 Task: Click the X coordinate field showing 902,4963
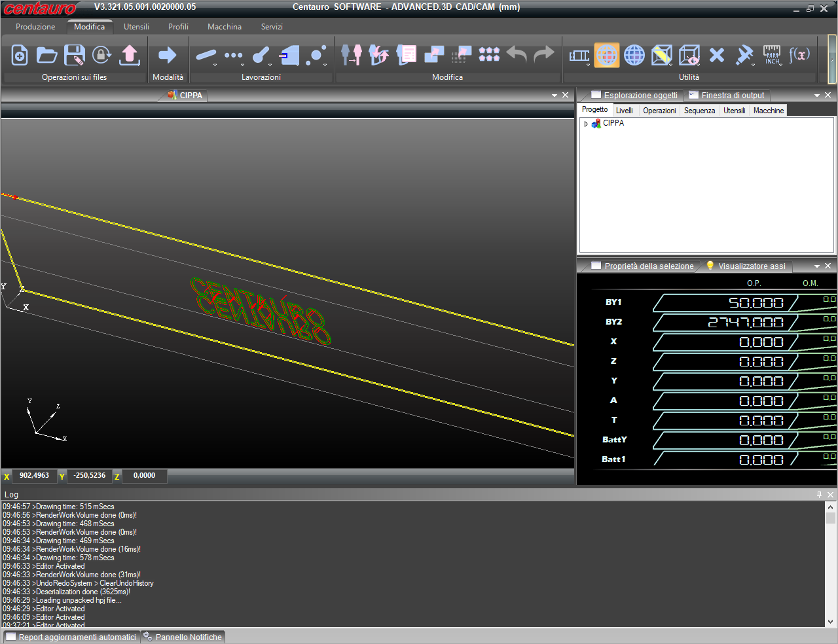(34, 476)
